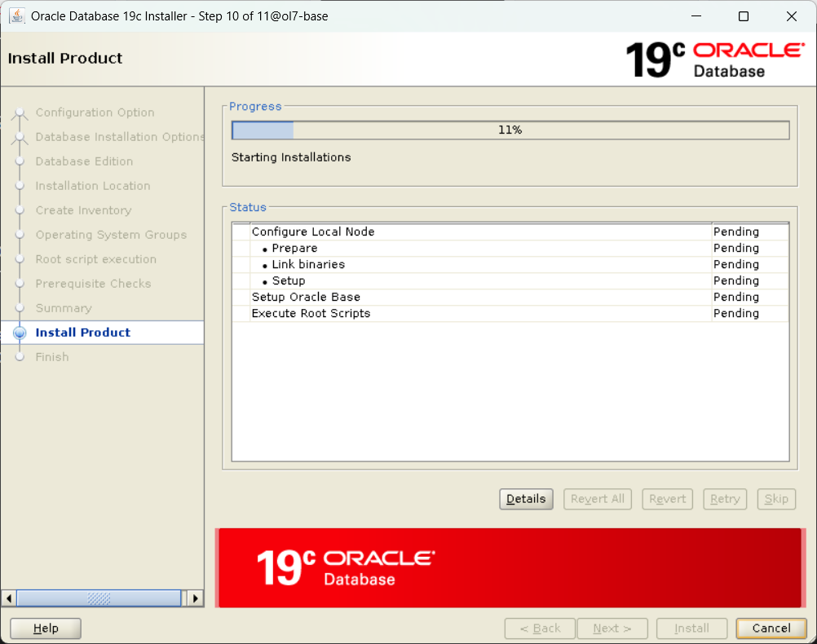Open the Details dialog
Screen dimensions: 817x644
pyautogui.click(x=526, y=499)
